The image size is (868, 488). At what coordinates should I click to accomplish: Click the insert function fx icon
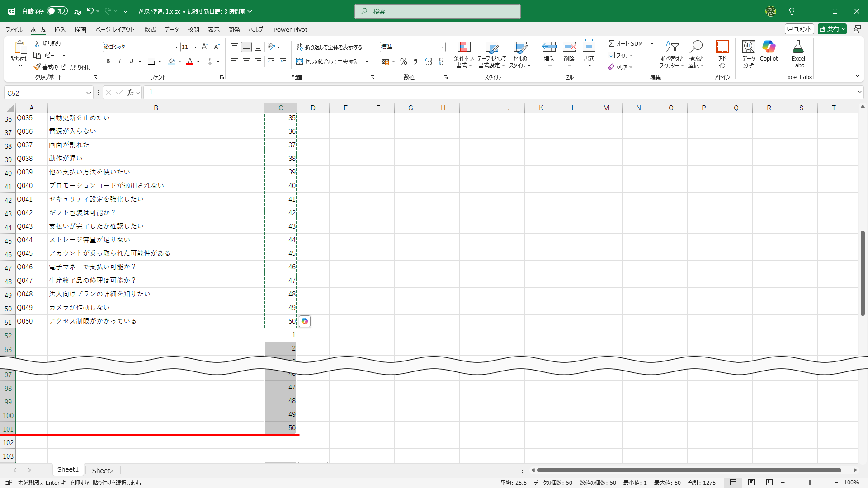pyautogui.click(x=130, y=93)
